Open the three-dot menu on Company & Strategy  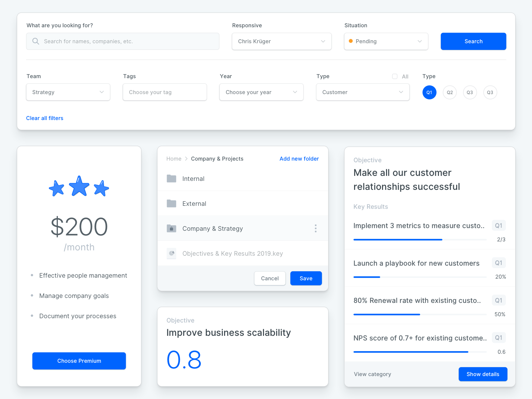[316, 228]
